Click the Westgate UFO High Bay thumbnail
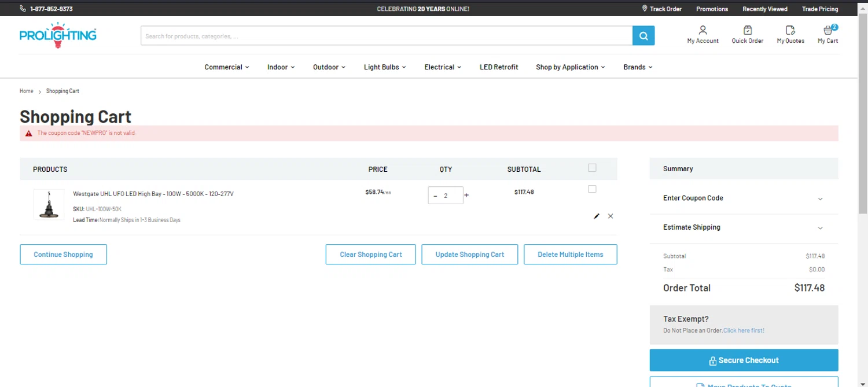Image resolution: width=868 pixels, height=387 pixels. pos(49,204)
